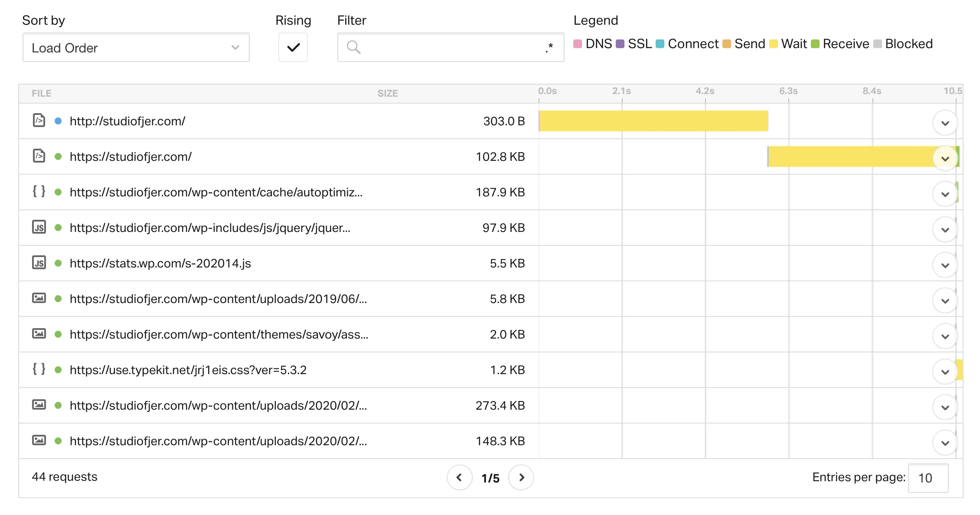
Task: Click CSS braces icon for typekit row
Action: 39,369
